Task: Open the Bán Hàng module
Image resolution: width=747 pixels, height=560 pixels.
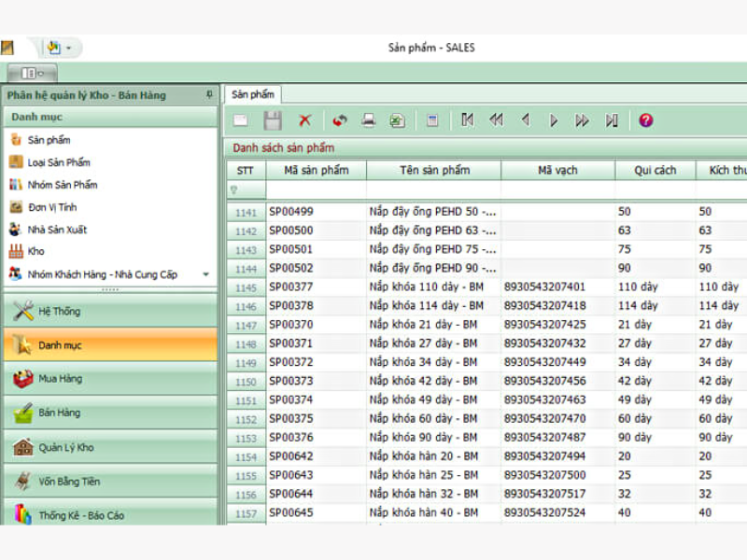Action: [60, 413]
